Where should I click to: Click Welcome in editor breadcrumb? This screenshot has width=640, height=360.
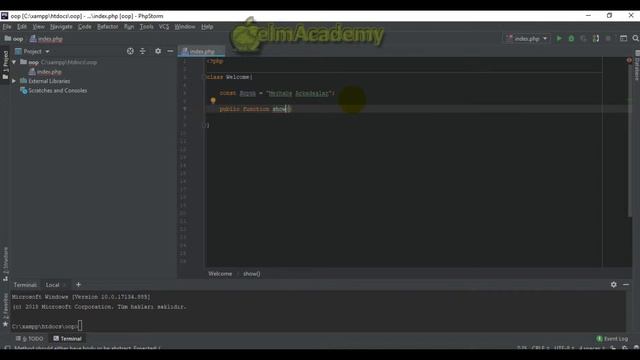(x=220, y=273)
